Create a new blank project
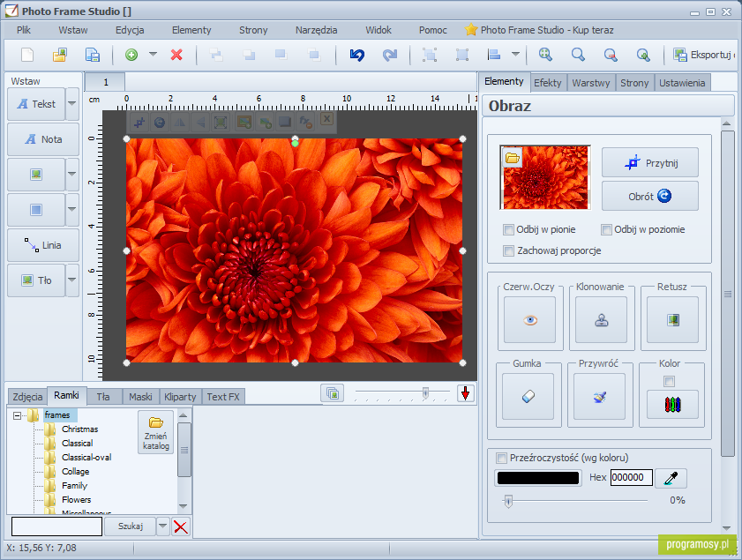The image size is (742, 560). coord(27,55)
